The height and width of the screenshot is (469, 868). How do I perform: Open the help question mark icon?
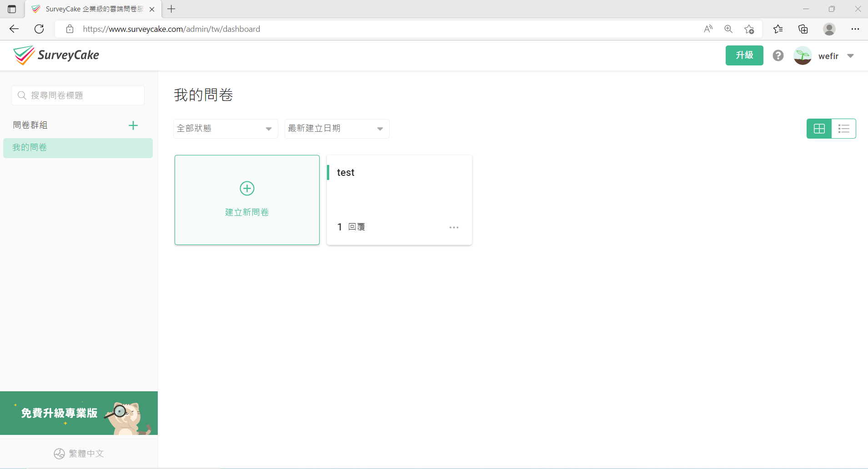778,55
